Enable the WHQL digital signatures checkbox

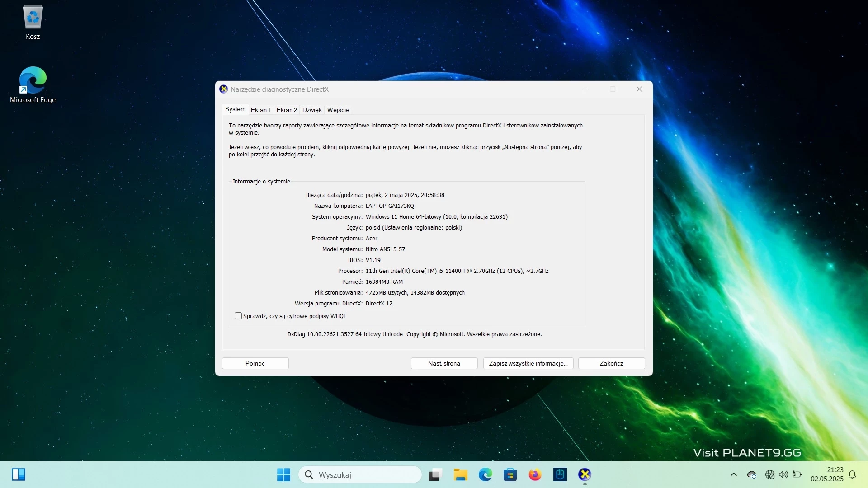pyautogui.click(x=238, y=316)
